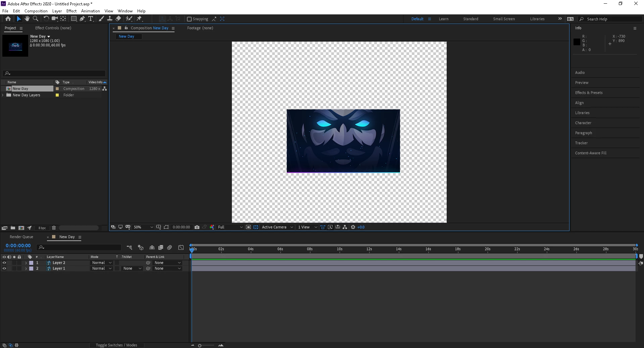Click the delete trash icon in Project panel
The width and height of the screenshot is (644, 348).
pyautogui.click(x=54, y=228)
